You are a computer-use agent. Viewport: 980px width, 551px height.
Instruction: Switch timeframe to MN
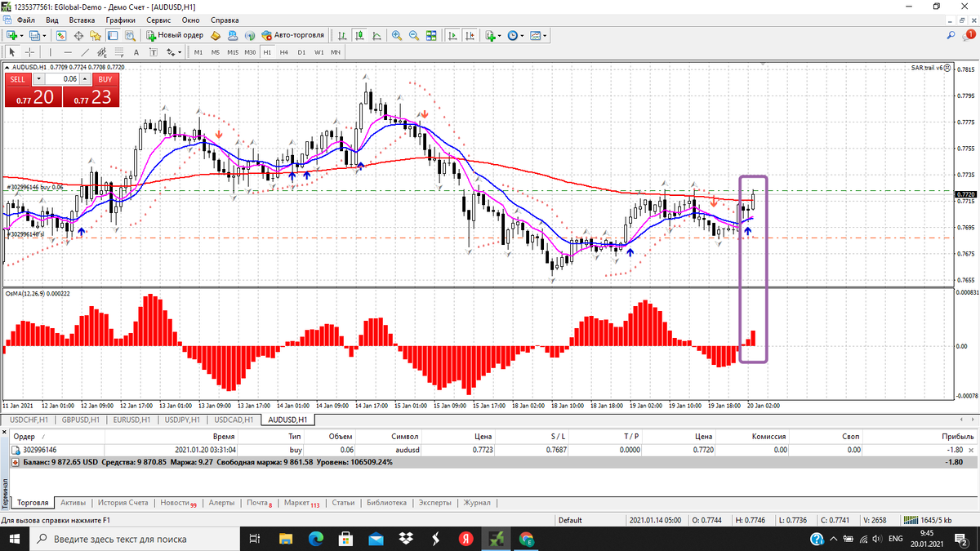point(336,51)
